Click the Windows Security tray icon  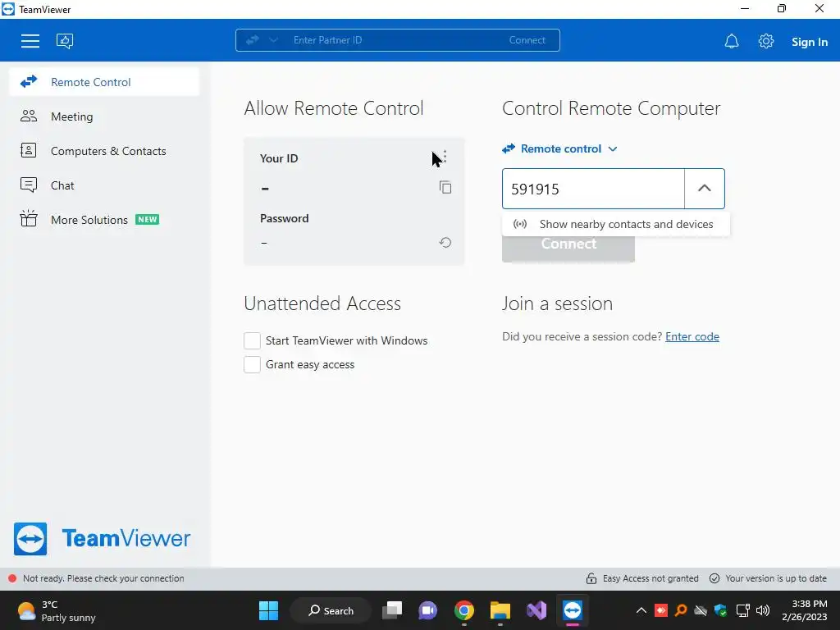click(721, 610)
